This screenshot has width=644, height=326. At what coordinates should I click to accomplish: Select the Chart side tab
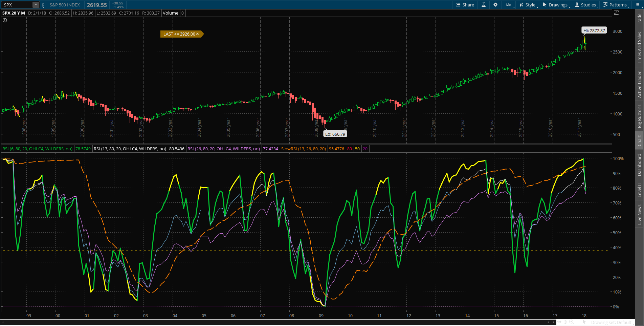pos(639,140)
